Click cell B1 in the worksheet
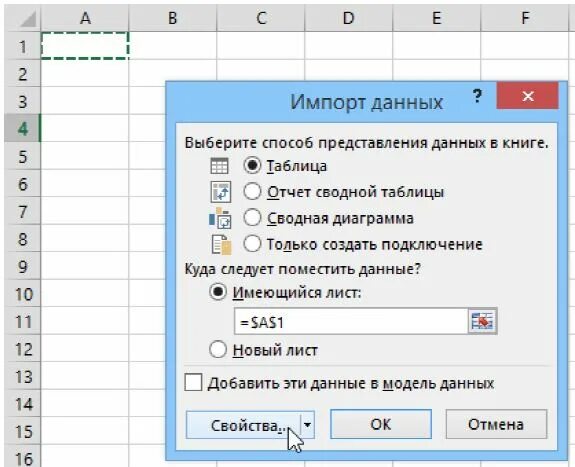The height and width of the screenshot is (467, 575). coord(173,46)
